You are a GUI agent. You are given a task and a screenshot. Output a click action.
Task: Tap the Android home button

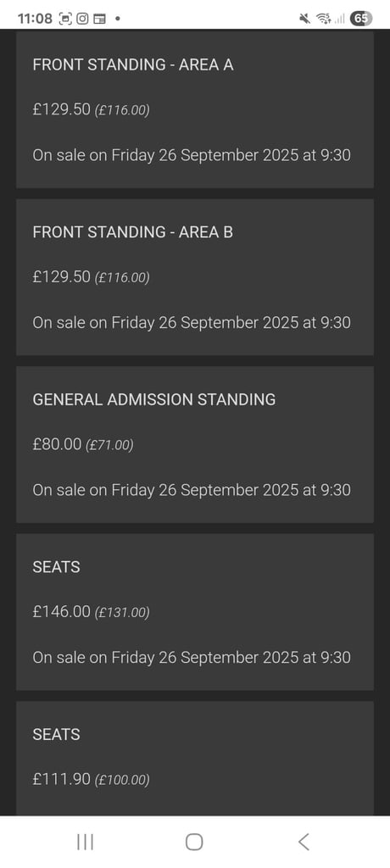click(x=194, y=842)
